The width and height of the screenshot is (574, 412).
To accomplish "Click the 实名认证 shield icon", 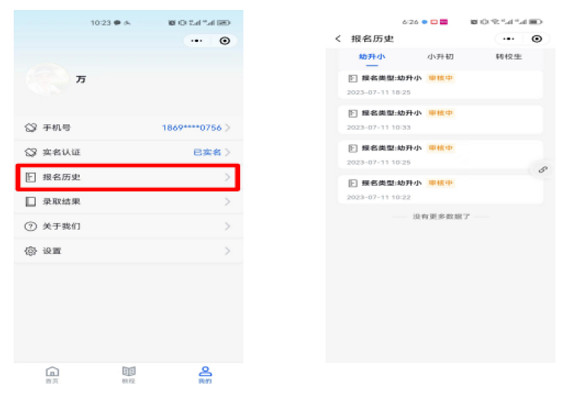I will pyautogui.click(x=31, y=152).
